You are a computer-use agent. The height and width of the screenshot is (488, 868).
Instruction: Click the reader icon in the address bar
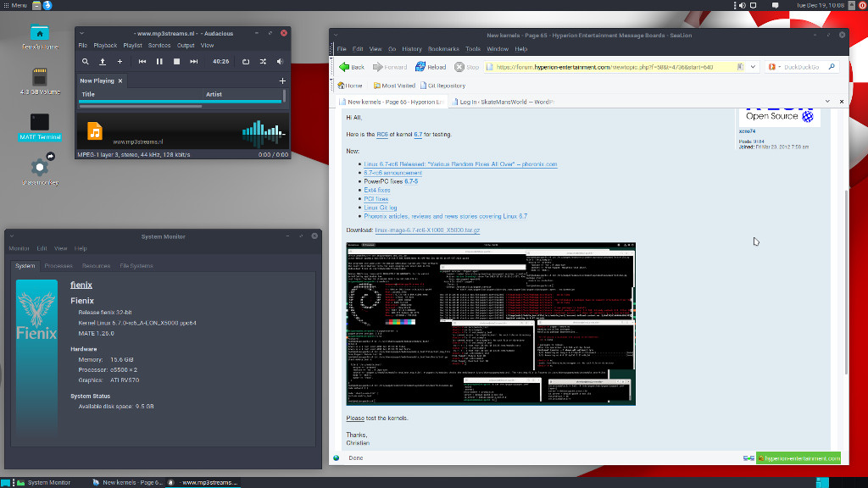tap(740, 67)
